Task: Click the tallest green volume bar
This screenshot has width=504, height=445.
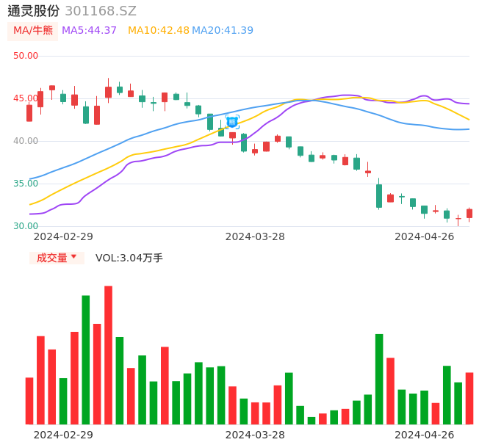Action: pos(85,359)
